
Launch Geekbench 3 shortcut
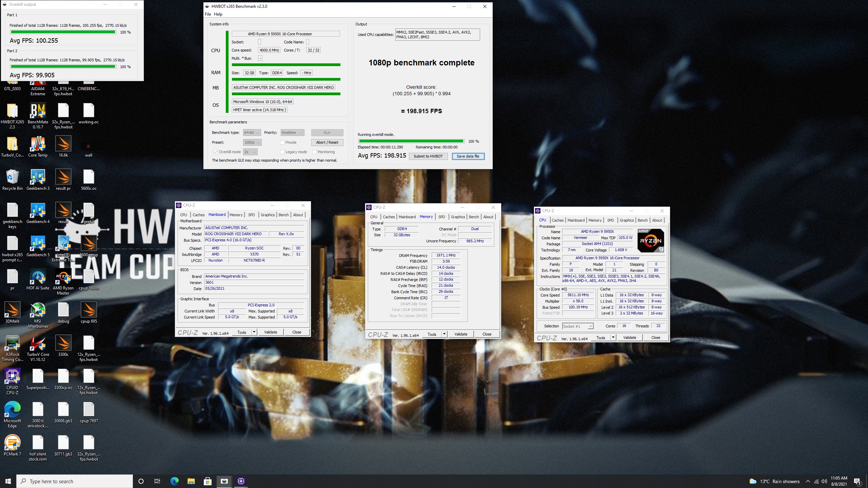(x=38, y=180)
